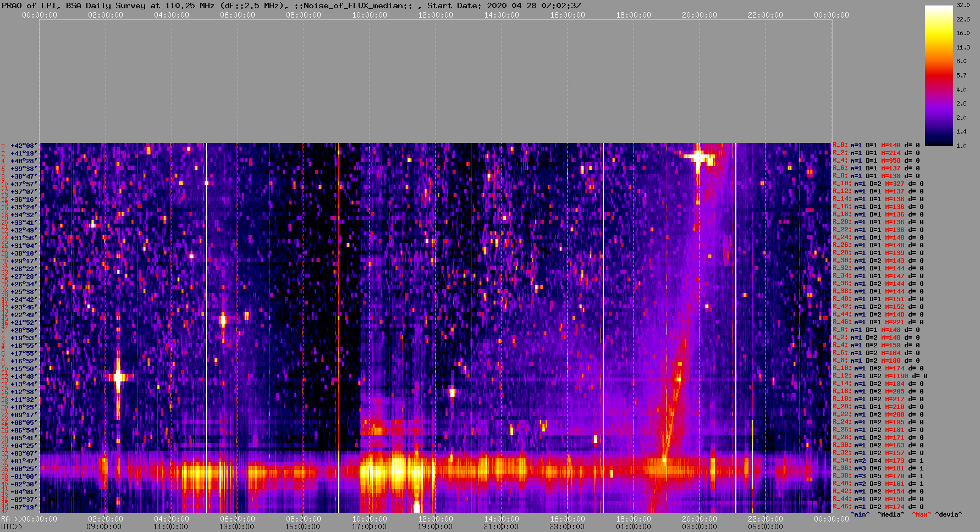Image resolution: width=980 pixels, height=532 pixels.
Task: Click the 17:00:00 UTC tick label
Action: pos(368,527)
